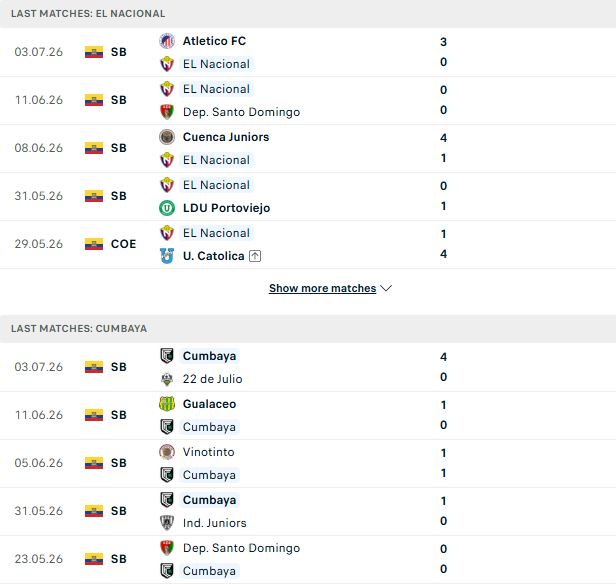Click the Vinotinto team crest
This screenshot has height=584, width=616.
pos(167,452)
